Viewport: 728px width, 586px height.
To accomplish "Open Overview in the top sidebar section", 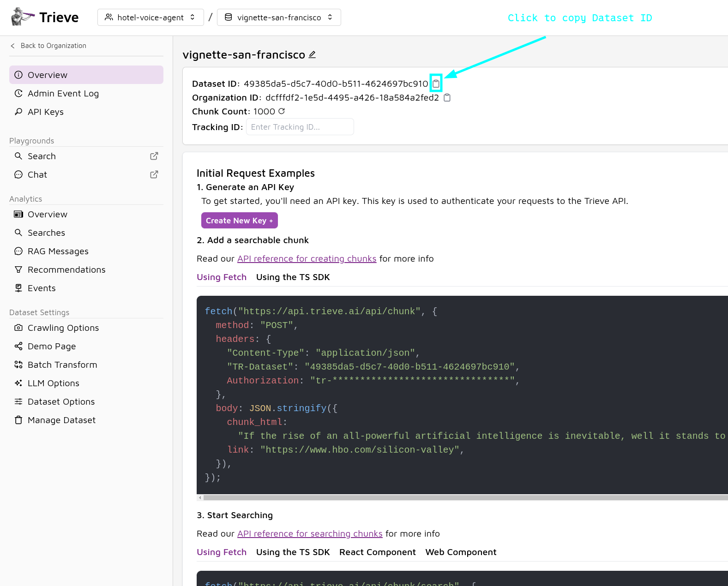I will 86,75.
